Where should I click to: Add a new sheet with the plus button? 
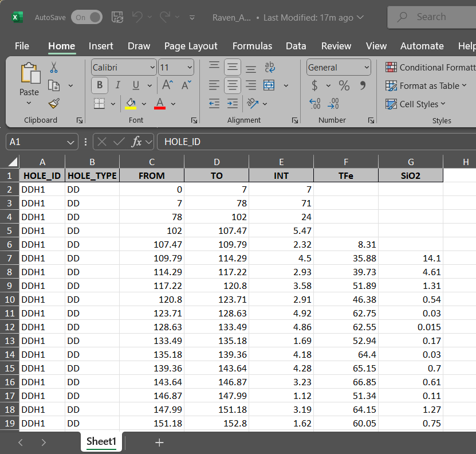coord(159,442)
